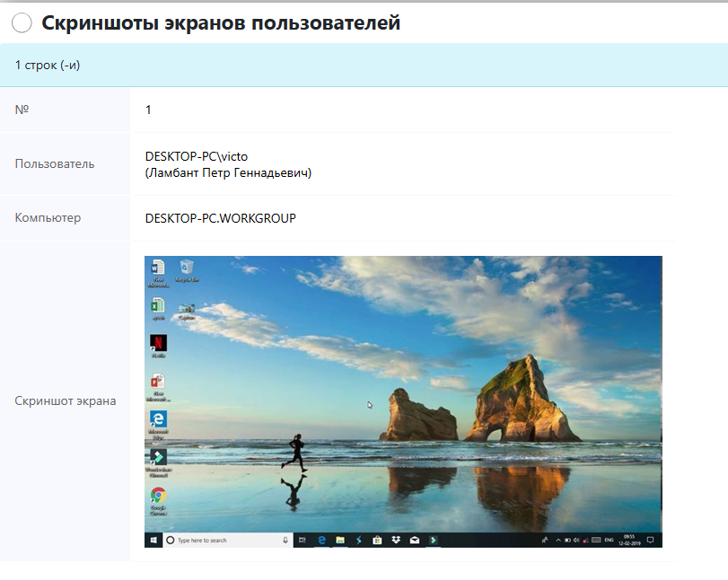Select the radio button beside the page title
Viewport: 728px width, 580px height.
(22, 24)
